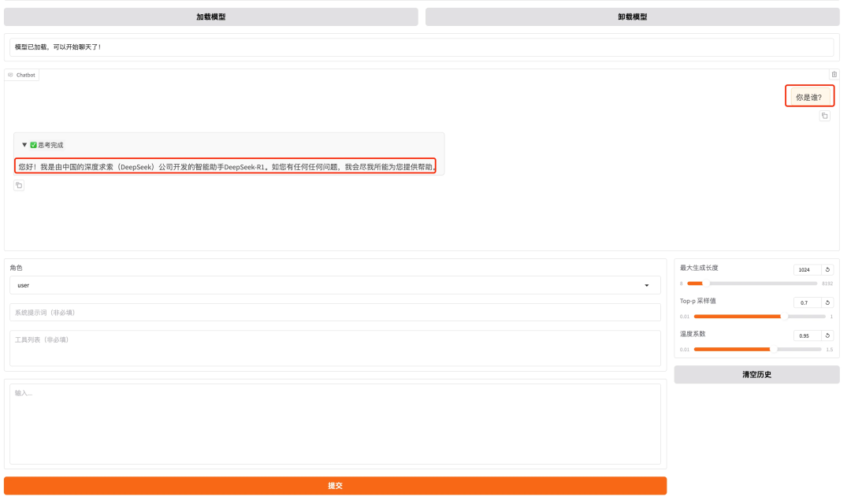The width and height of the screenshot is (851, 504).
Task: Focus the 输入 message text area
Action: coord(335,424)
